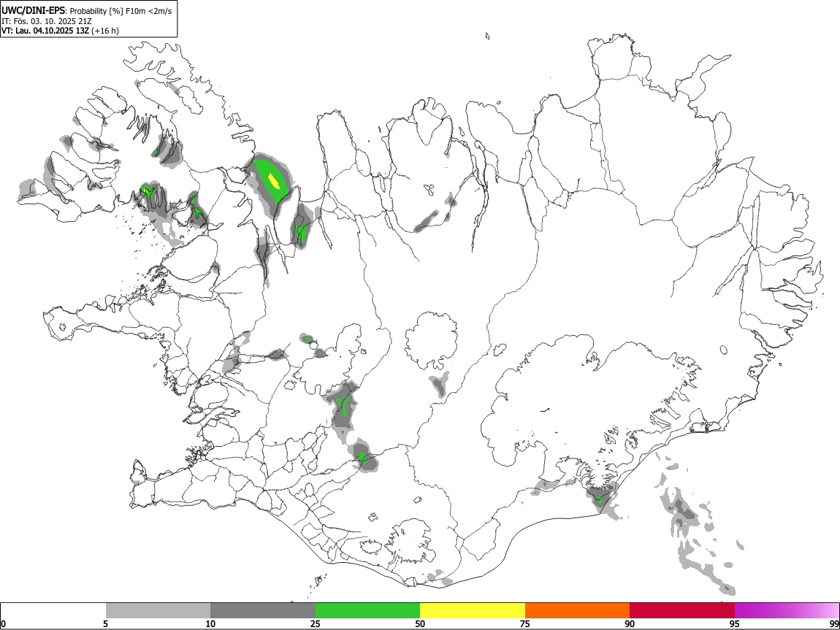Click the legend value 75
Viewport: 840px width, 630px height.
(525, 623)
